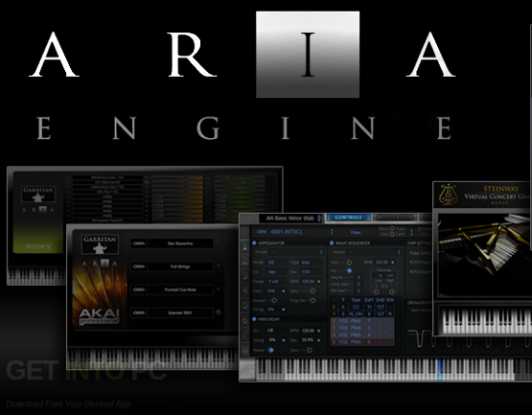Click the Pulse waveform selector
The height and width of the screenshot is (415, 532).
pos(356,233)
